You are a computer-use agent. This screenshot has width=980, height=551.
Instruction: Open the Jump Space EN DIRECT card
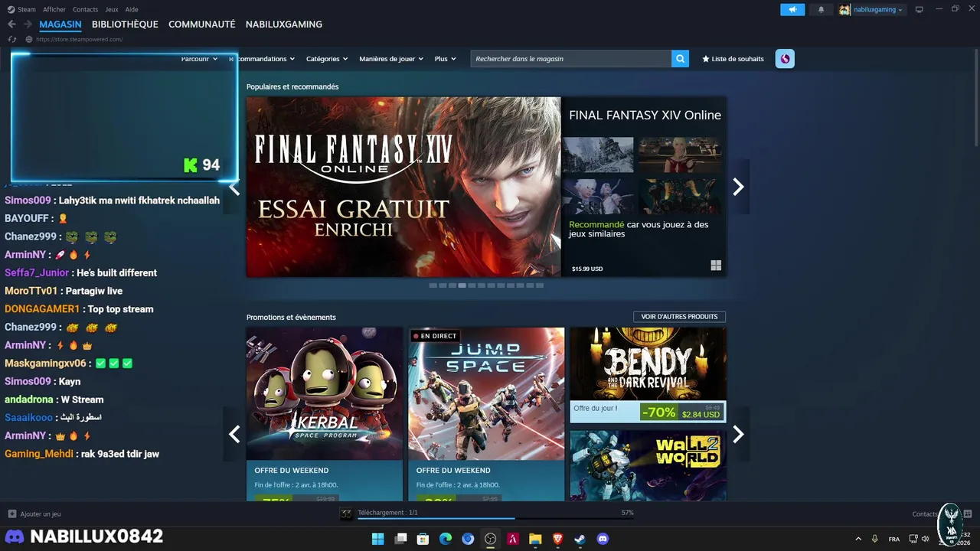click(x=486, y=414)
